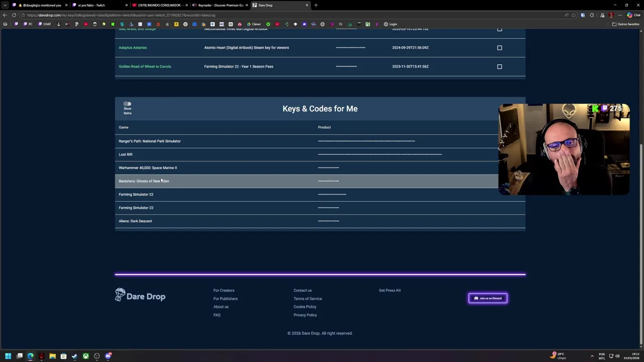Switch to the Keymailer tab
This screenshot has width=644, height=362.
pos(219,5)
